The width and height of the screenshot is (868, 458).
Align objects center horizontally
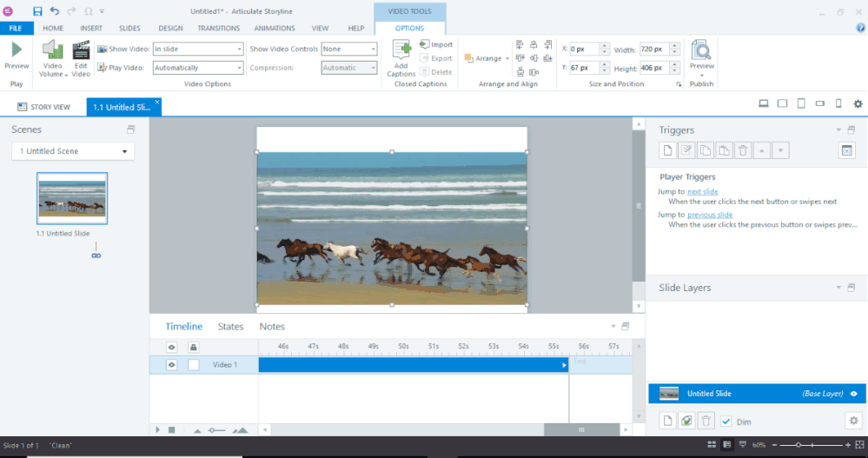pos(533,44)
